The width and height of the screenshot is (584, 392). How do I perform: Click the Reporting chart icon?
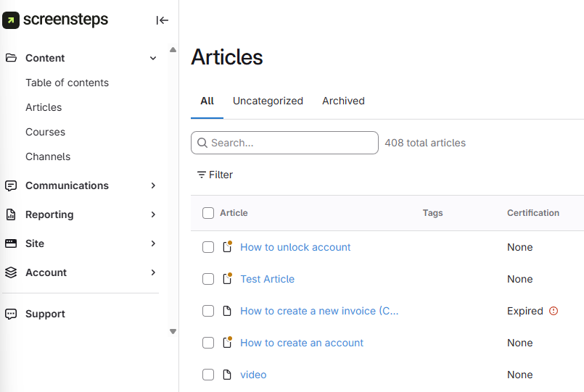coord(11,214)
